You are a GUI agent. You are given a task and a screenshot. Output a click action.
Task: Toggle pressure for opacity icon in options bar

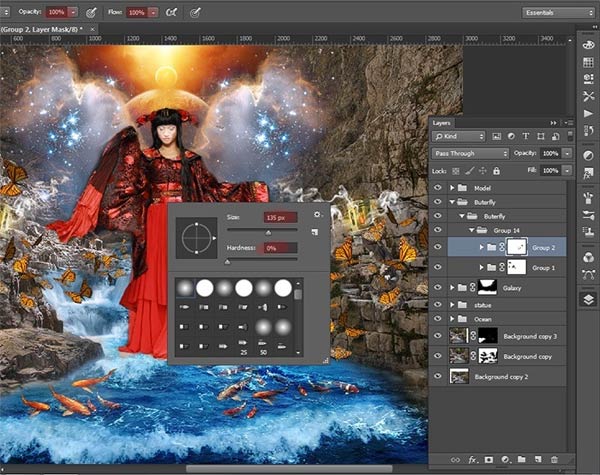[91, 13]
